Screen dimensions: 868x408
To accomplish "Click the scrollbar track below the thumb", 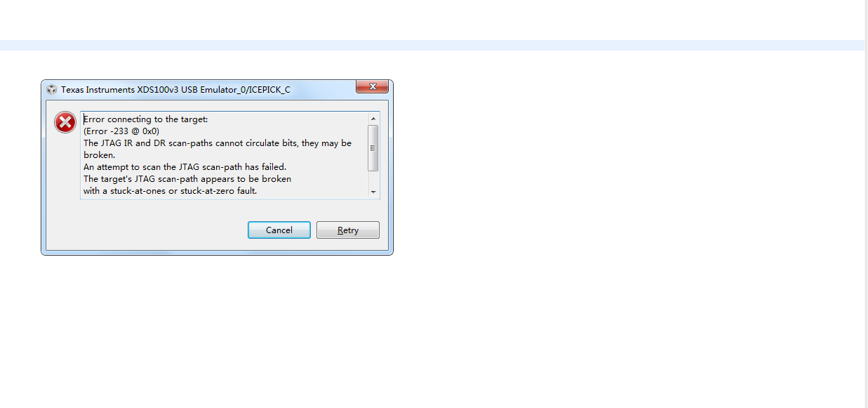I will pos(373,178).
